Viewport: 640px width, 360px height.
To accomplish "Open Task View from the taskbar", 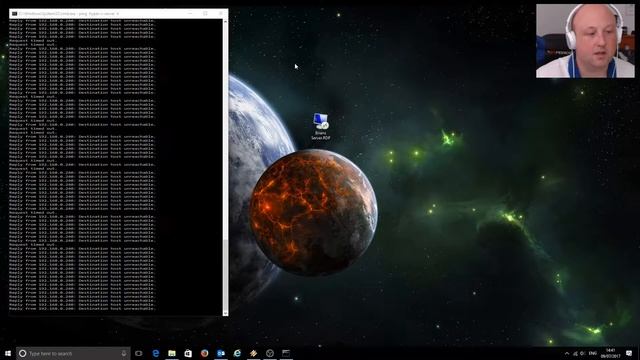I will click(x=139, y=353).
